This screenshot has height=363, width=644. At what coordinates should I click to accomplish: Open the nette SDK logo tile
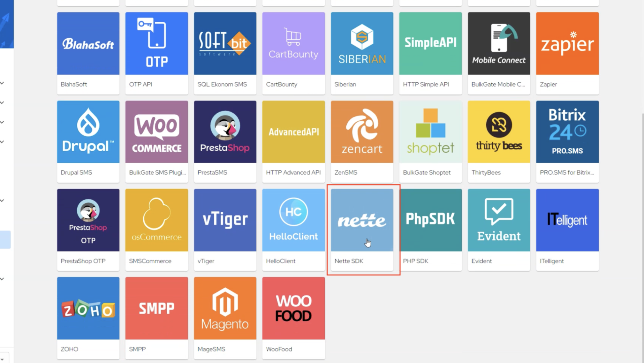(362, 220)
